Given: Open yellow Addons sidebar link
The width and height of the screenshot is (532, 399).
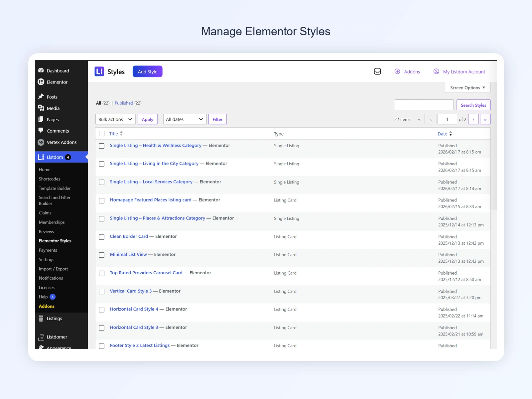Looking at the screenshot, I should [x=47, y=306].
